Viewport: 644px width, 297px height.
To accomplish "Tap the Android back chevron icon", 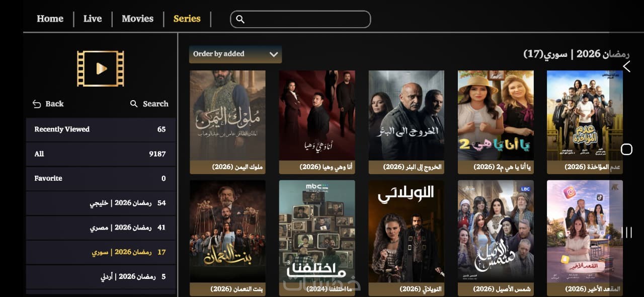I will click(x=626, y=66).
